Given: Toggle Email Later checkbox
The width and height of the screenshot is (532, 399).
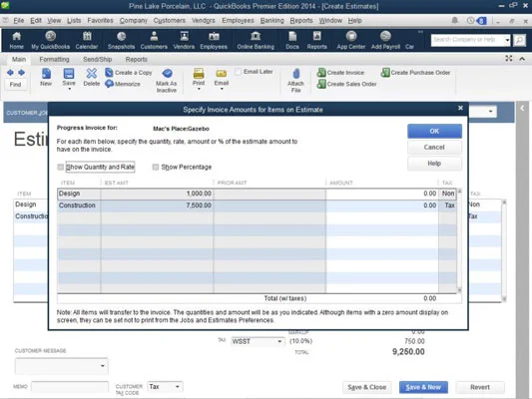Looking at the screenshot, I should (x=239, y=72).
